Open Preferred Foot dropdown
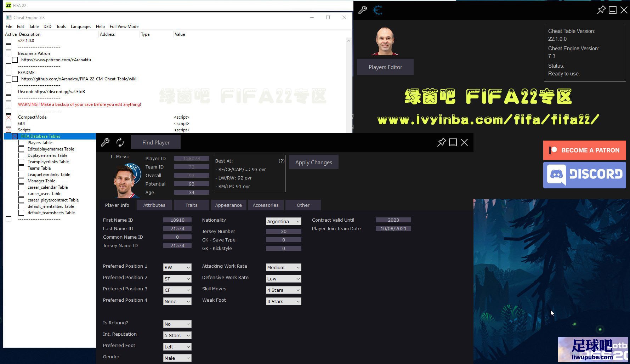 (177, 347)
